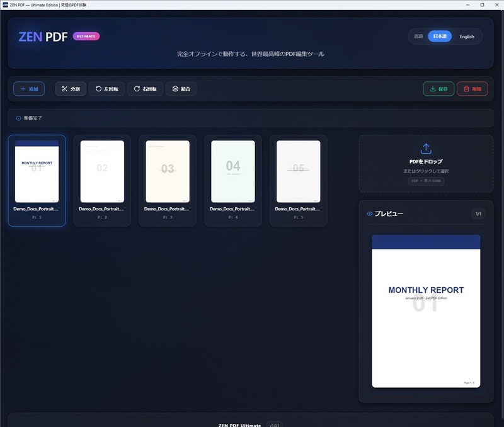Click the ULTIMATE badge next to logo

(x=86, y=36)
